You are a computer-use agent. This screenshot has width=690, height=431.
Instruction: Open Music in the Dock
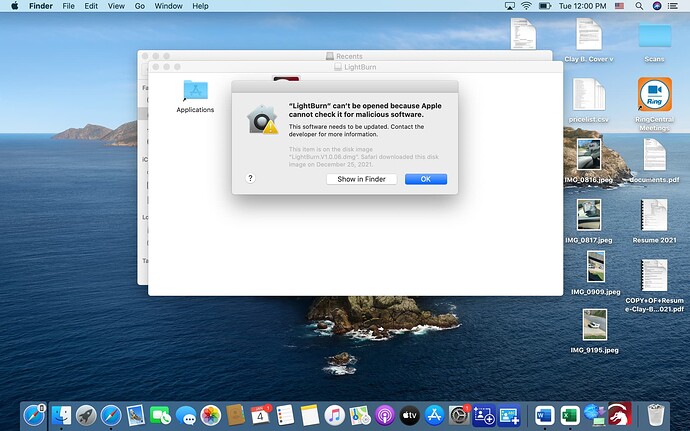(x=334, y=415)
